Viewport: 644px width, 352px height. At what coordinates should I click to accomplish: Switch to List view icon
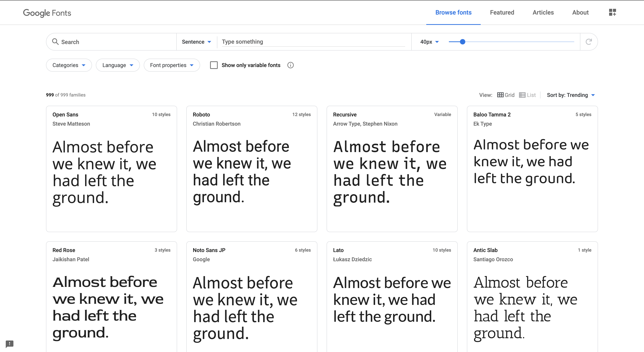coord(522,95)
